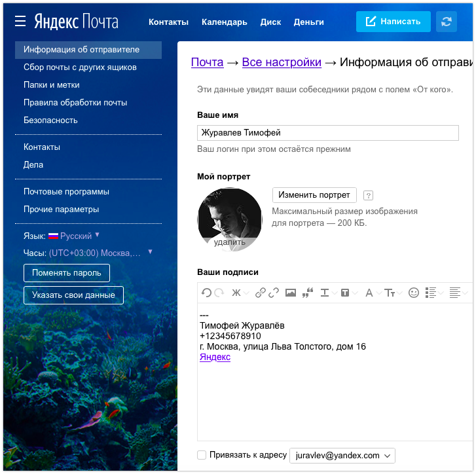Open the hamburger menu next to Яндекс Почта
The width and height of the screenshot is (476, 474).
pyautogui.click(x=20, y=21)
